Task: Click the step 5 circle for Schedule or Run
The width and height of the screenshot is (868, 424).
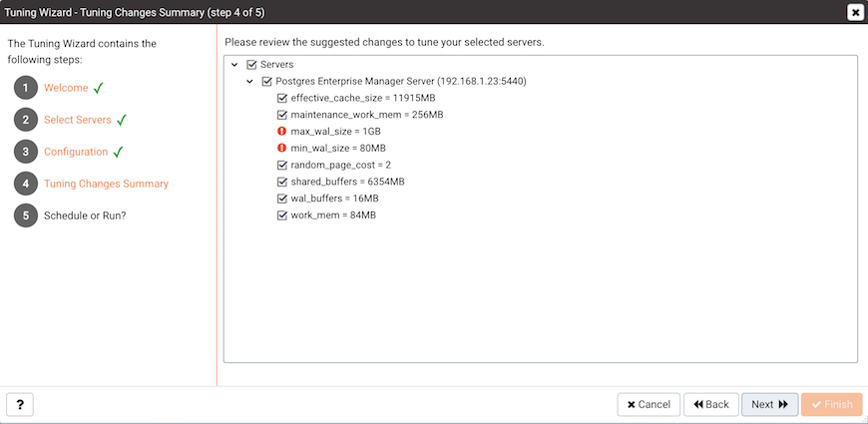Action: click(x=26, y=215)
